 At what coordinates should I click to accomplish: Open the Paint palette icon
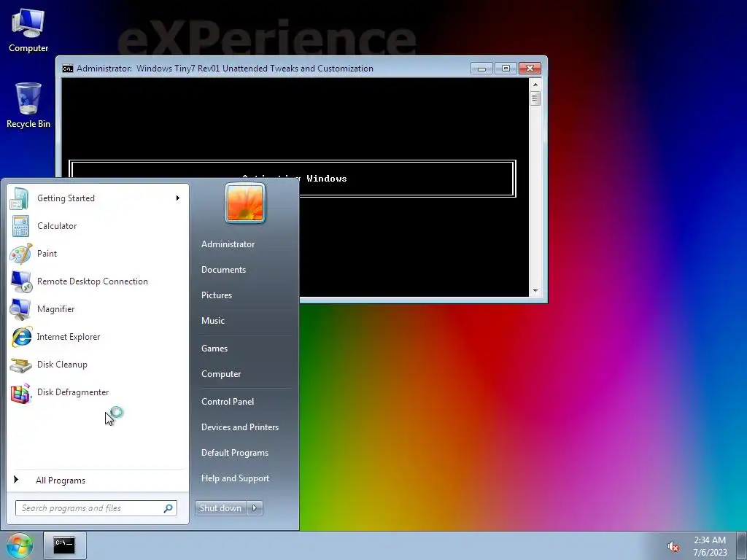[x=21, y=253]
